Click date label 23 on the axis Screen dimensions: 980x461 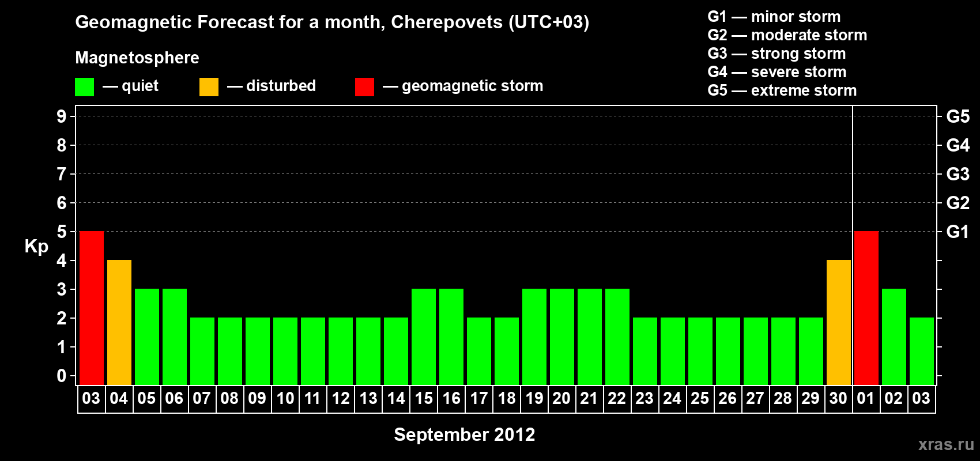[x=644, y=399]
